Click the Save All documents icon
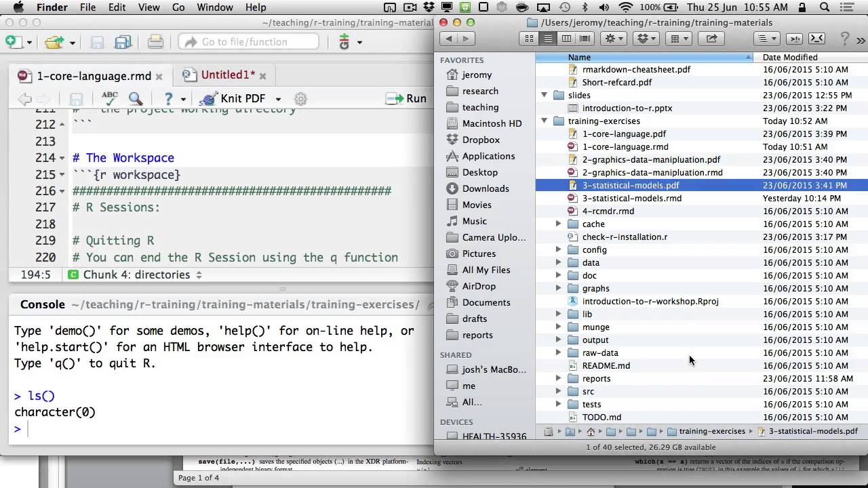868x488 pixels. (x=123, y=42)
